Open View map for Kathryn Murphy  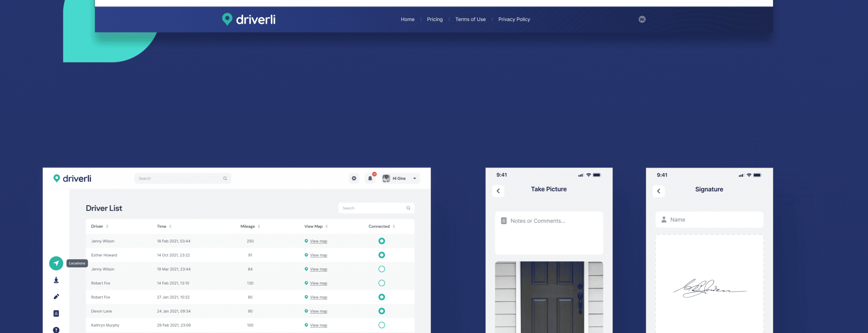pyautogui.click(x=318, y=325)
